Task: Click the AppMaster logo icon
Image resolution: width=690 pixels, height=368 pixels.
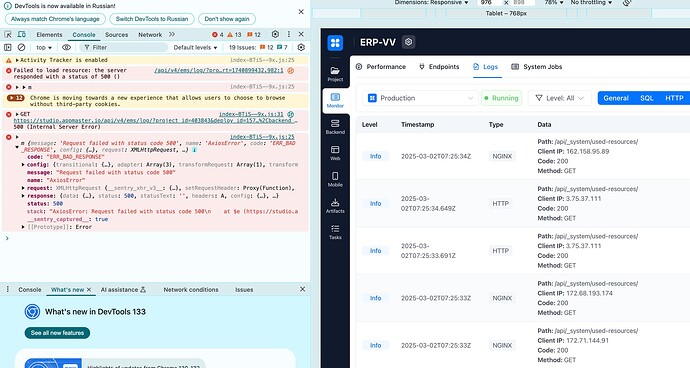Action: tap(335, 43)
